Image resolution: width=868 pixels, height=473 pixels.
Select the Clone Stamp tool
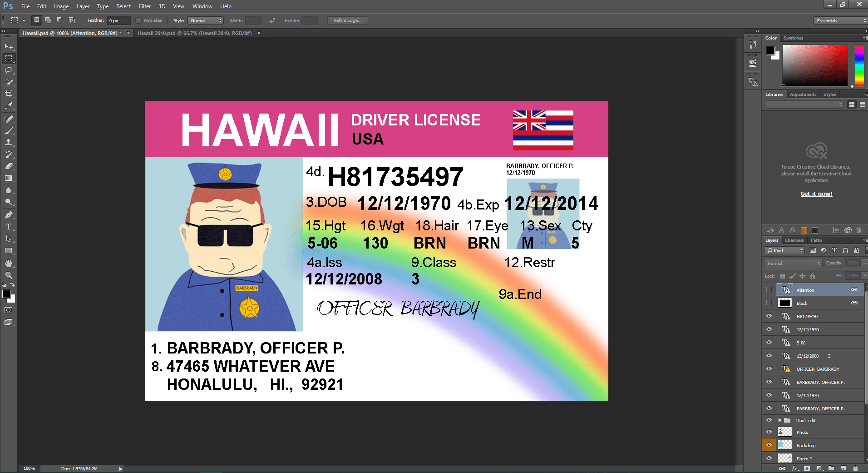click(8, 142)
